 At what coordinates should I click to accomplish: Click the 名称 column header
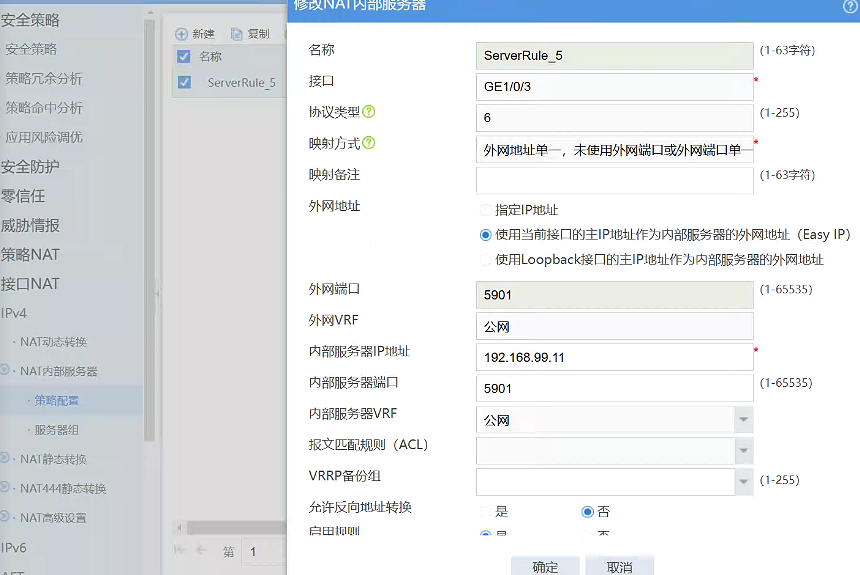[210, 57]
